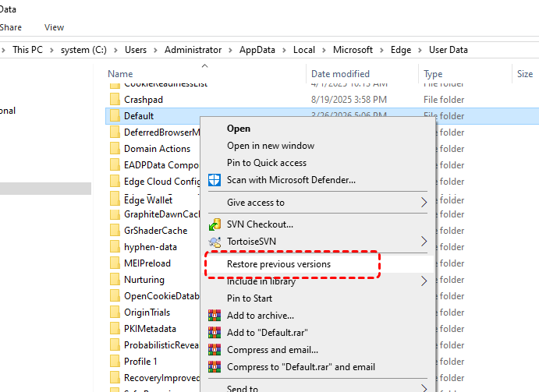Viewport: 539px width, 392px height.
Task: Click the WinRAR icon beside Add to archive
Action: pos(215,316)
